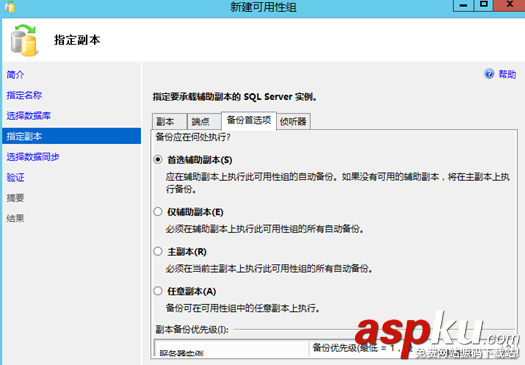525x365 pixels.
Task: Open the 选择数据库 wizard step
Action: point(28,116)
